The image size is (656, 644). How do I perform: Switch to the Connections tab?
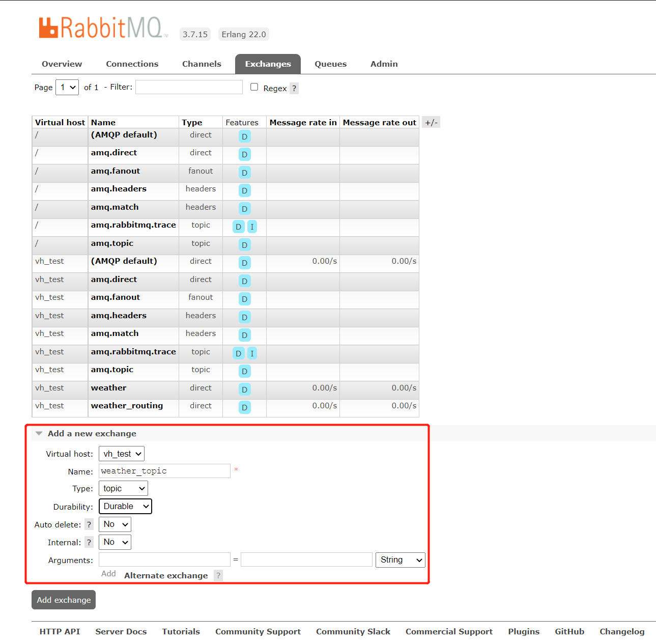(132, 64)
